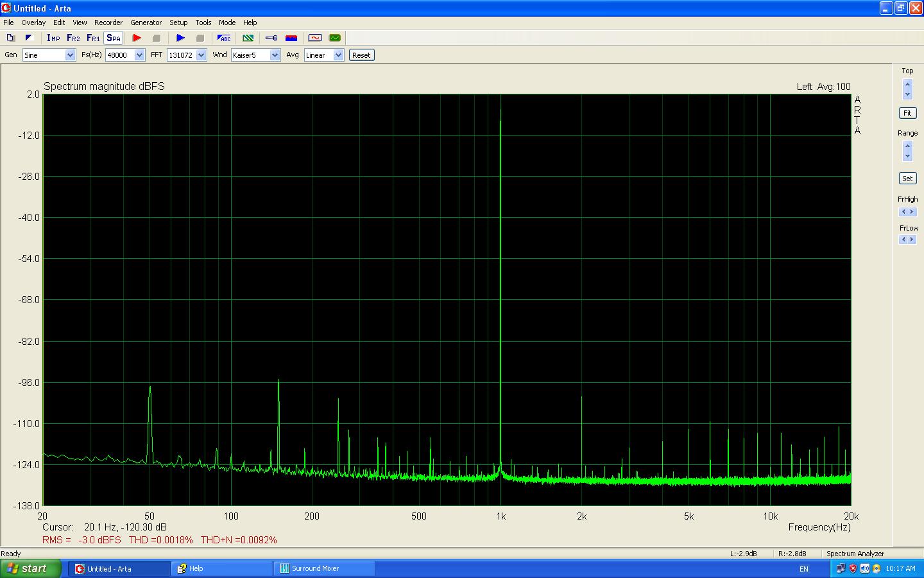Click the network connection tray icon

(841, 568)
